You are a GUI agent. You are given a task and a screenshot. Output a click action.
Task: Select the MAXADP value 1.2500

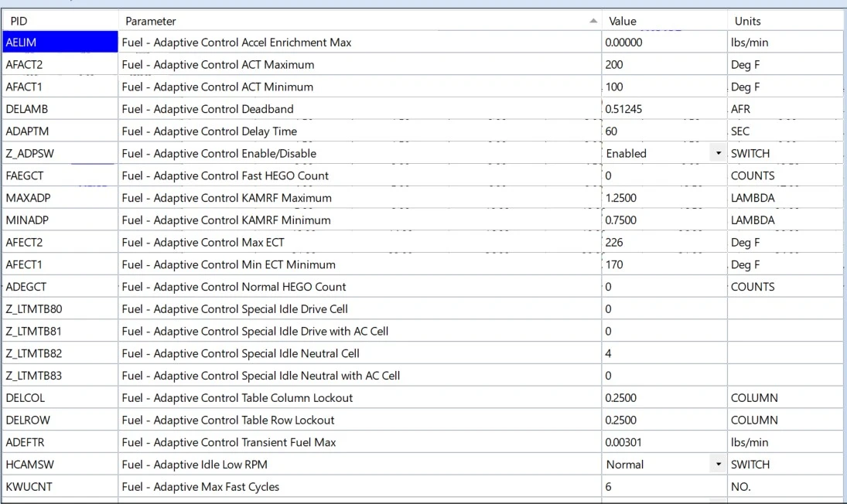(x=664, y=197)
